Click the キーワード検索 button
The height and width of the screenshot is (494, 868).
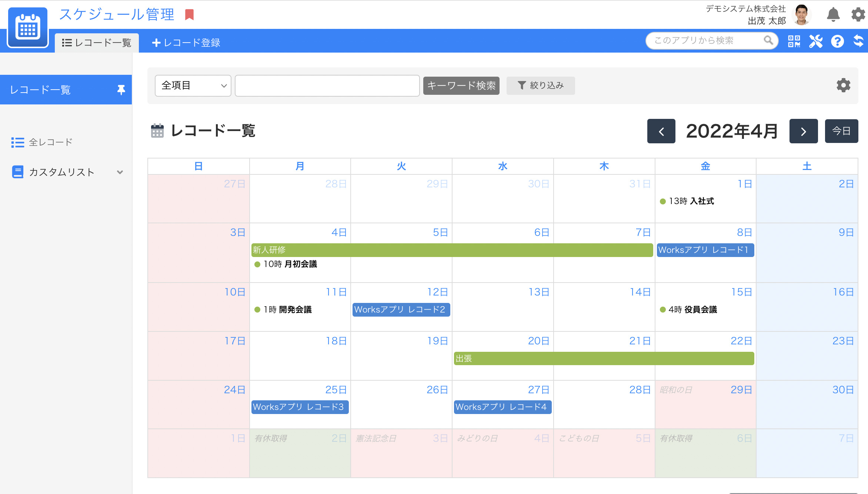coord(461,86)
